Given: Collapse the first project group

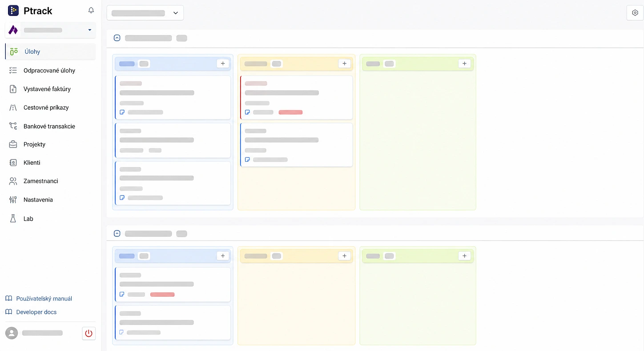Looking at the screenshot, I should coord(117,38).
